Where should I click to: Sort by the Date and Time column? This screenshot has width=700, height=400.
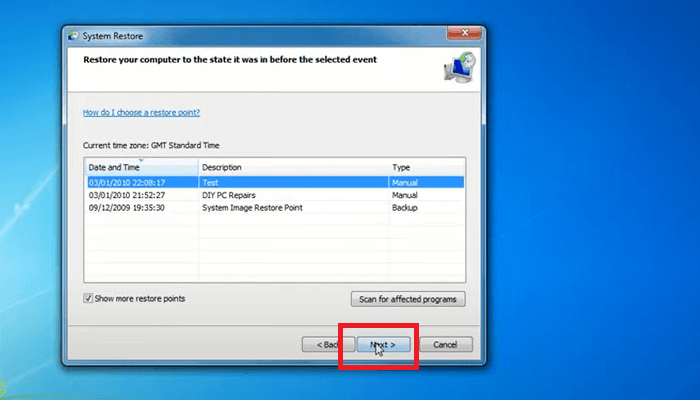[140, 167]
